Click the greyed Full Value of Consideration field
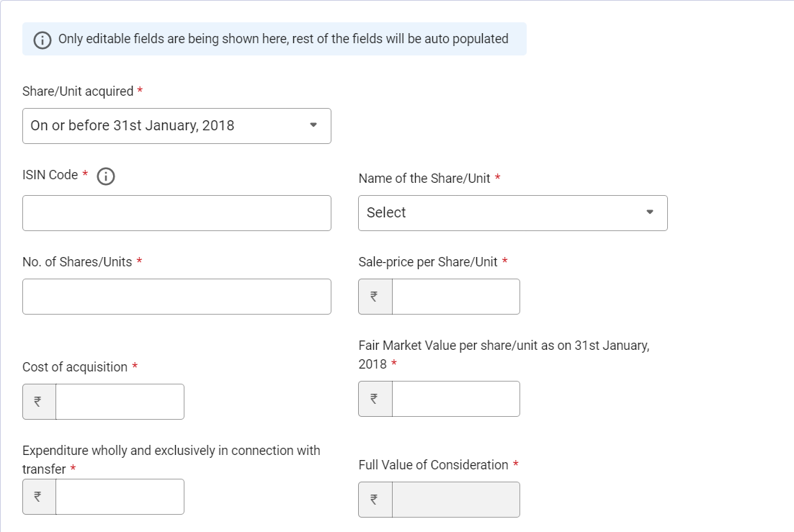 (456, 500)
